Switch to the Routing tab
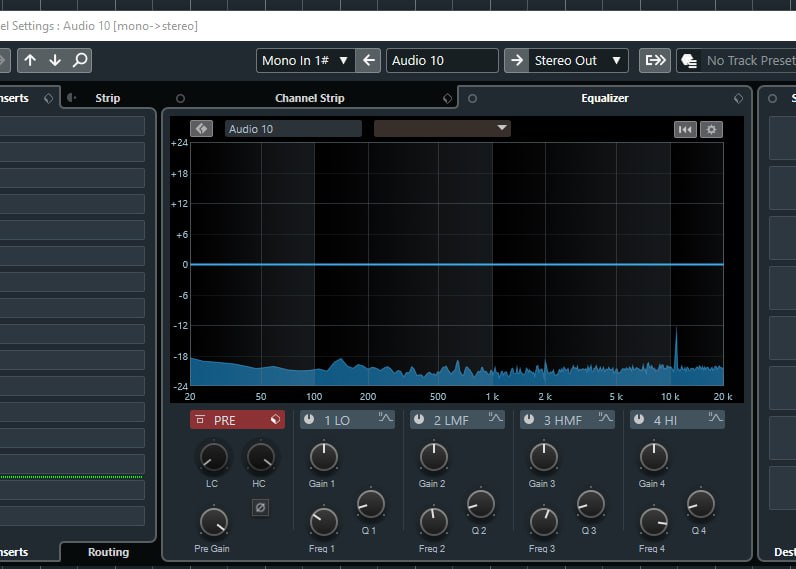796x569 pixels. coord(108,552)
